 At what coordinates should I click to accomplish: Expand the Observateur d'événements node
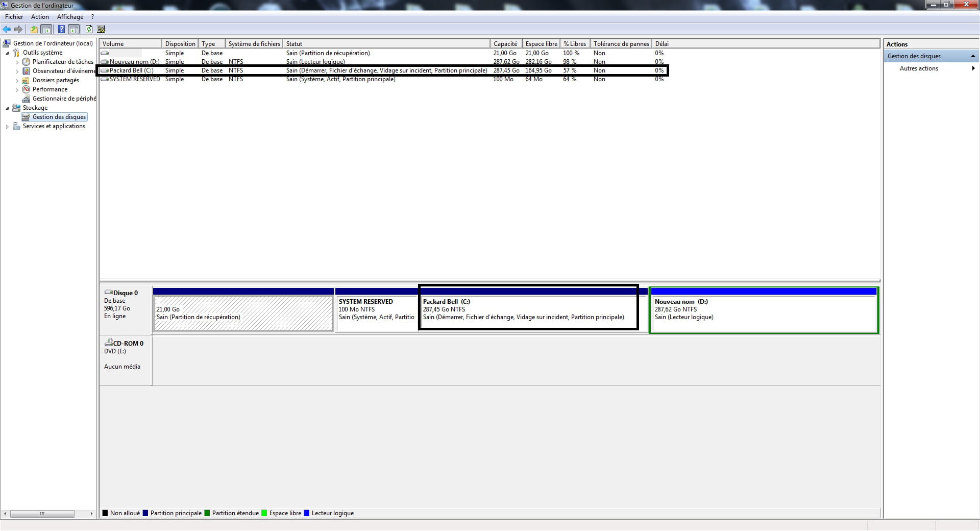[17, 71]
